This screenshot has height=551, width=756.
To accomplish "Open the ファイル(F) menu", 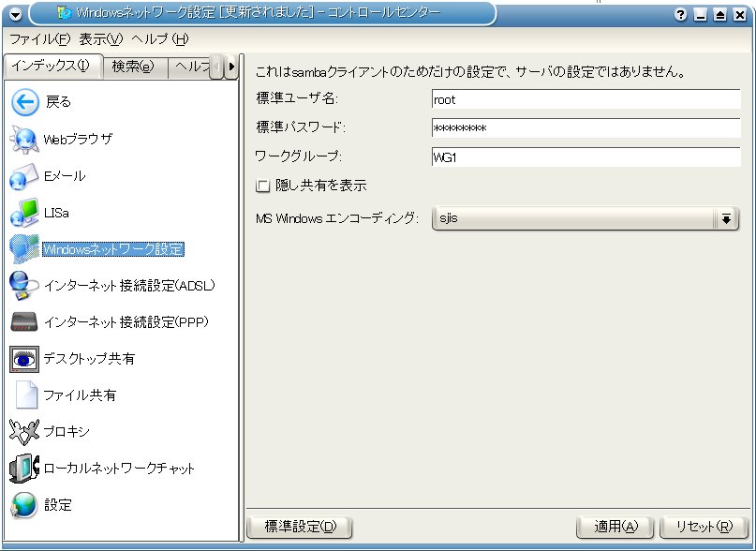I will tap(40, 39).
